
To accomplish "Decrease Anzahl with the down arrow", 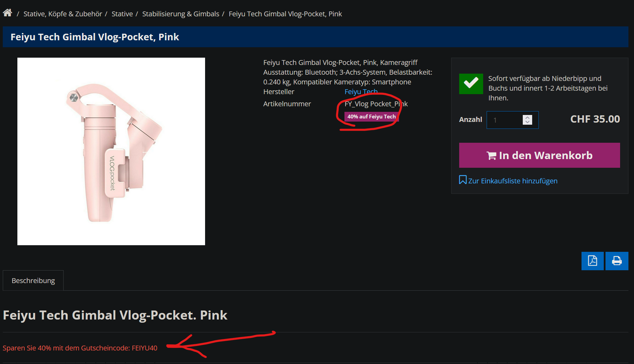I will click(x=527, y=122).
